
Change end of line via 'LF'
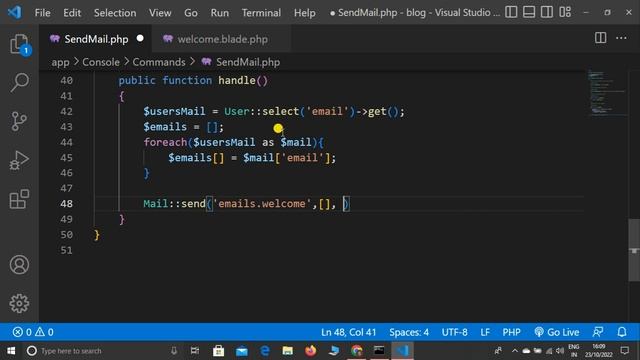click(485, 332)
